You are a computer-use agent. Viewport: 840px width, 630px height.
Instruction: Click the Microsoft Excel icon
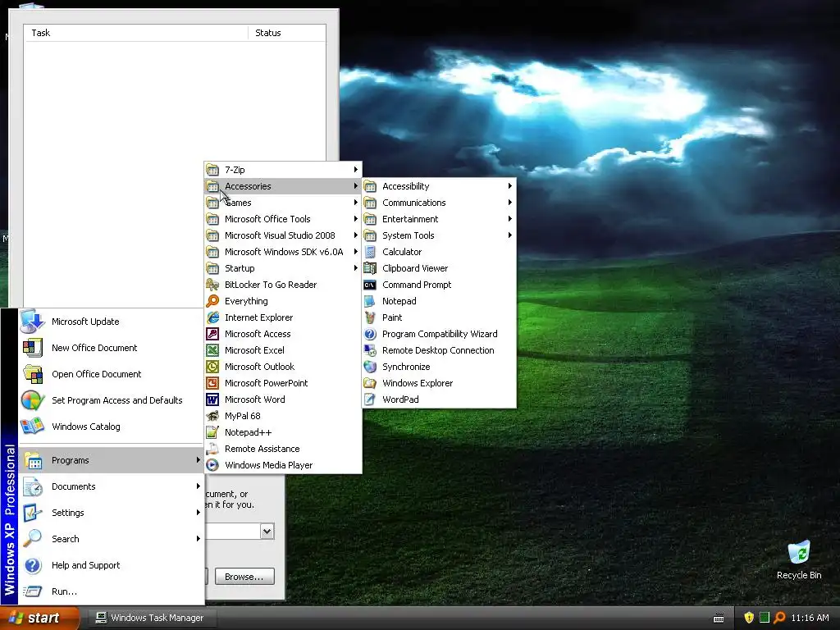[x=212, y=350]
